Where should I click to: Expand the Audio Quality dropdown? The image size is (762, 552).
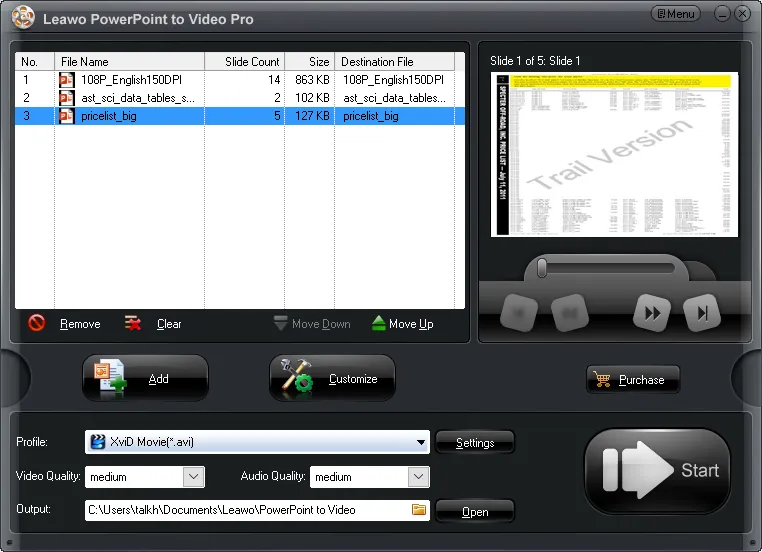pyautogui.click(x=419, y=477)
